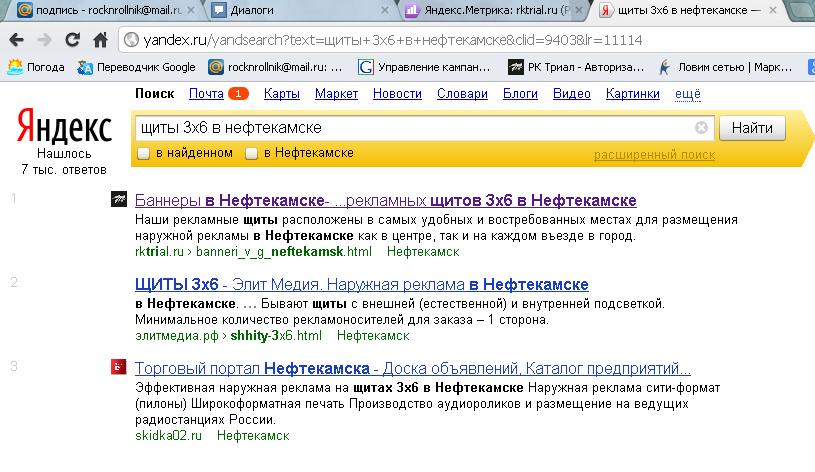Viewport: 815px width, 472px height.
Task: Close the щиты 3х6 search tab
Action: (x=773, y=10)
